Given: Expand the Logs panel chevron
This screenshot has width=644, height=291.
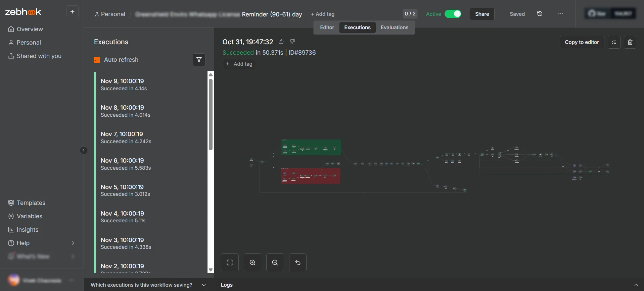Looking at the screenshot, I should click(636, 285).
